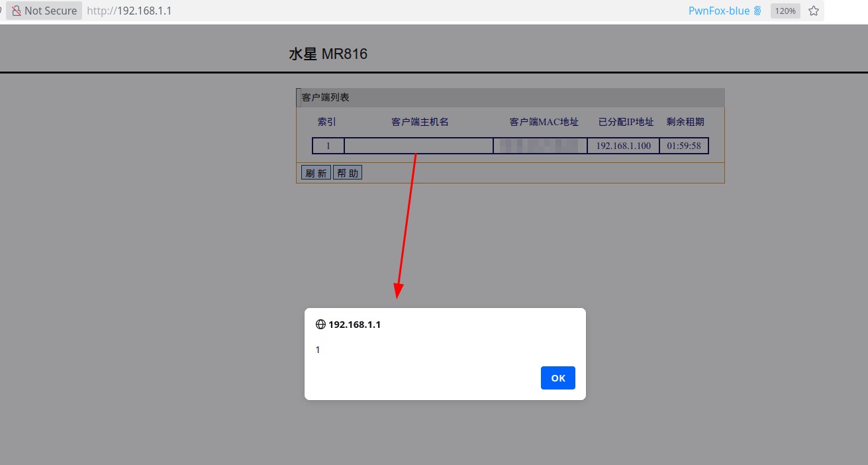Click the 刷新 refresh button
The height and width of the screenshot is (465, 868).
pos(316,173)
